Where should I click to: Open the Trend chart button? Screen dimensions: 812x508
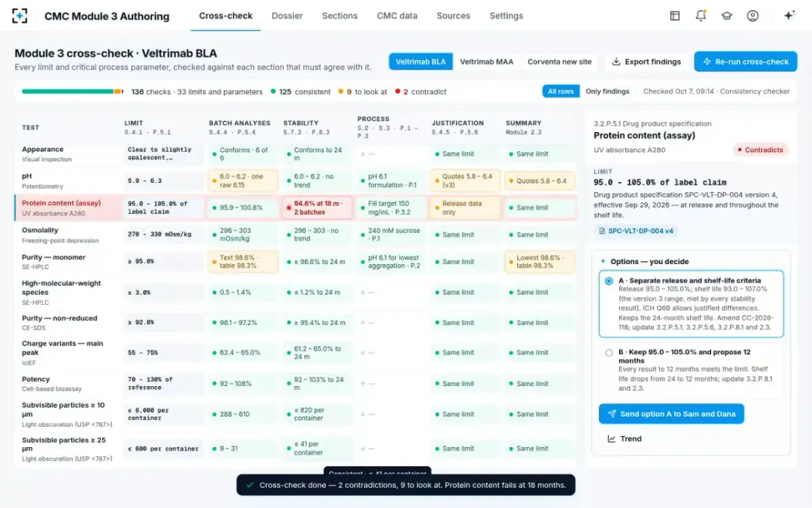coord(625,438)
